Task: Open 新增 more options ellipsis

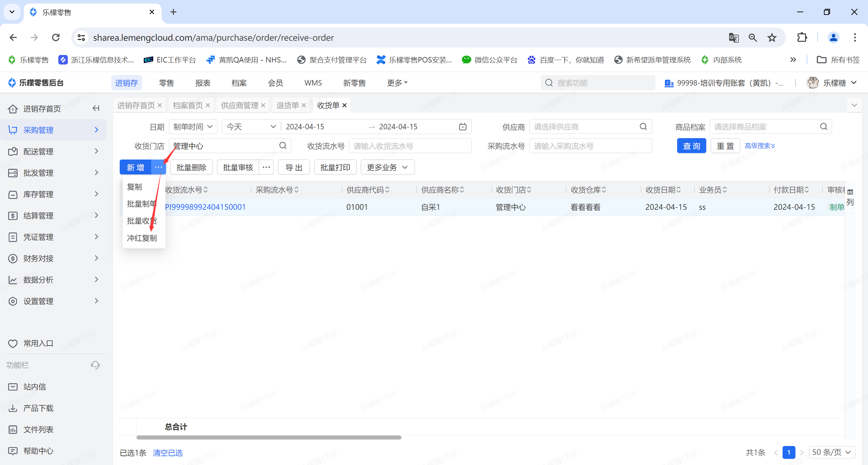Action: pos(158,167)
